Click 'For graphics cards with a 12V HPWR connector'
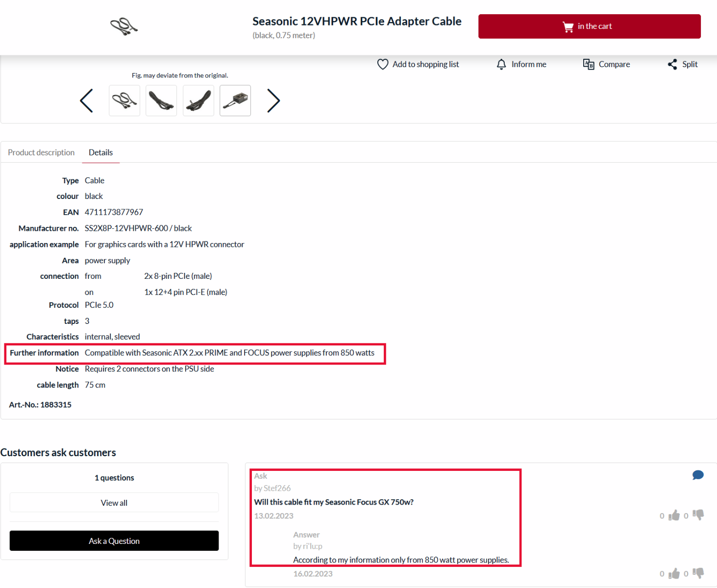 click(x=164, y=245)
